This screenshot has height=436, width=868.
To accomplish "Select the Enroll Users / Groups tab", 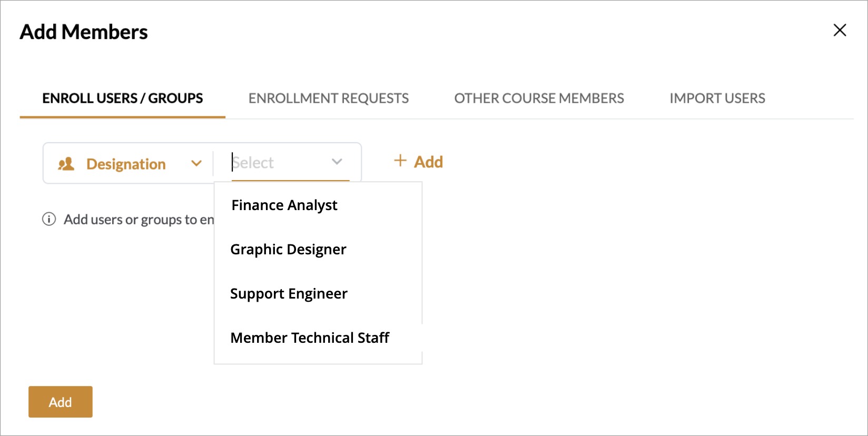I will coord(122,98).
